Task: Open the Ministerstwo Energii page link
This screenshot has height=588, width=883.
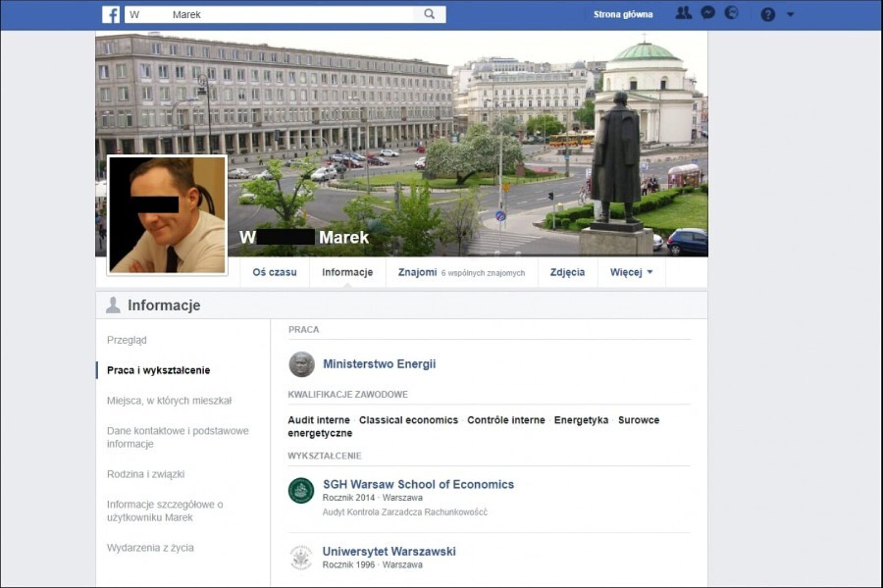Action: point(380,364)
